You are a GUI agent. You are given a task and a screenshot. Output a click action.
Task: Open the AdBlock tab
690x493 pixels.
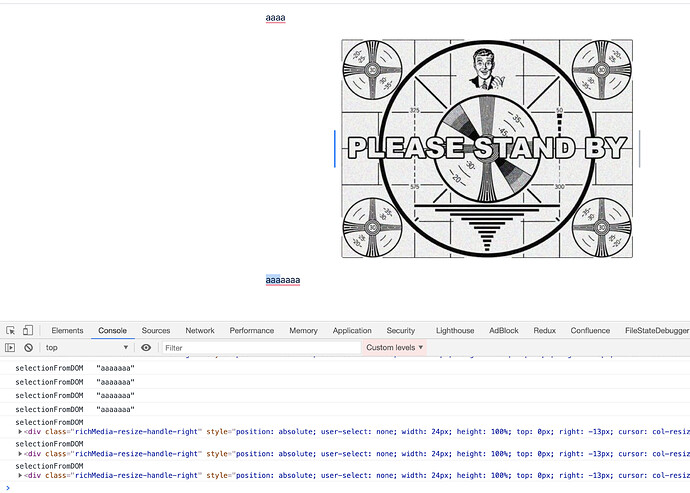(x=504, y=331)
